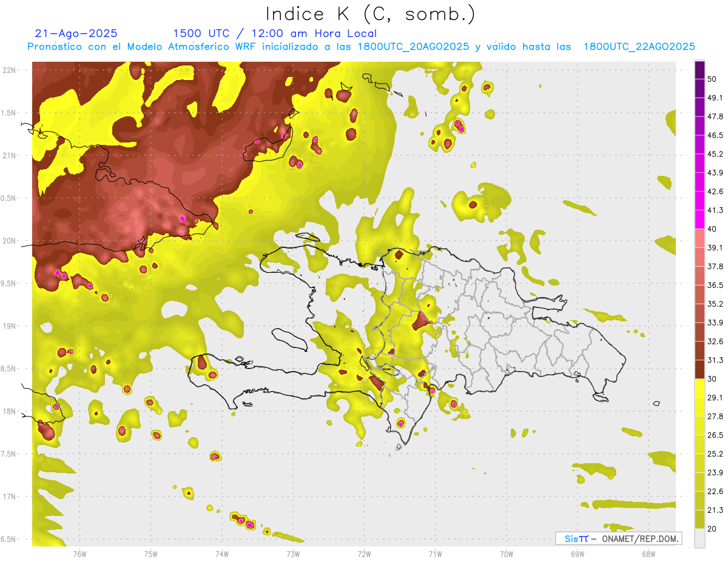This screenshot has width=728, height=562.
Task: Select the forecast date '21-Ago-2025'
Action: [x=76, y=33]
